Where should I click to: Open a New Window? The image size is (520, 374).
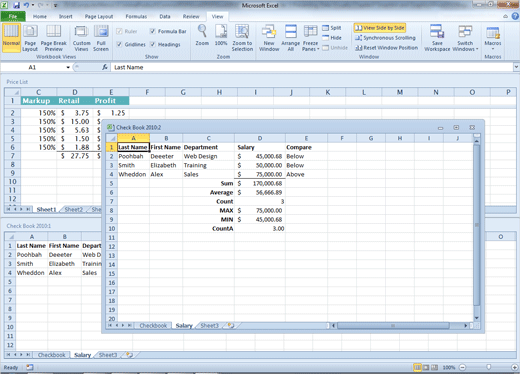(x=269, y=31)
